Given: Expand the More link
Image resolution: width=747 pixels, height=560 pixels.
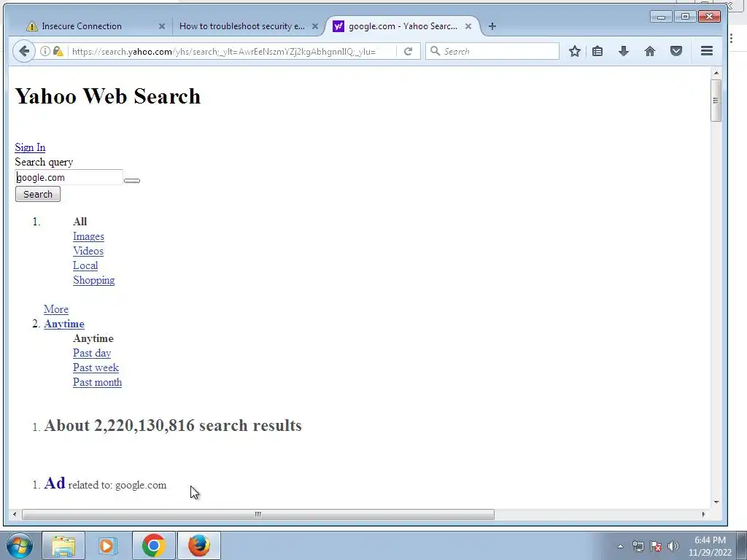Looking at the screenshot, I should coord(56,309).
